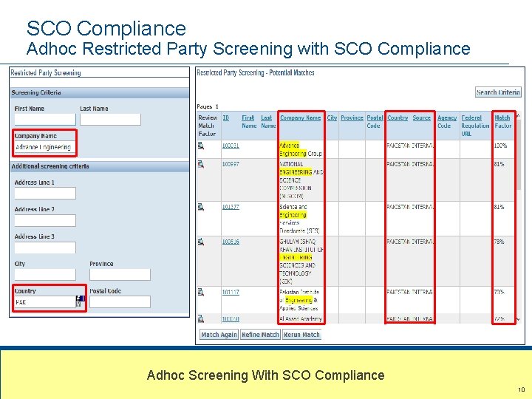
Task: Click the City input field
Action: 45,274
